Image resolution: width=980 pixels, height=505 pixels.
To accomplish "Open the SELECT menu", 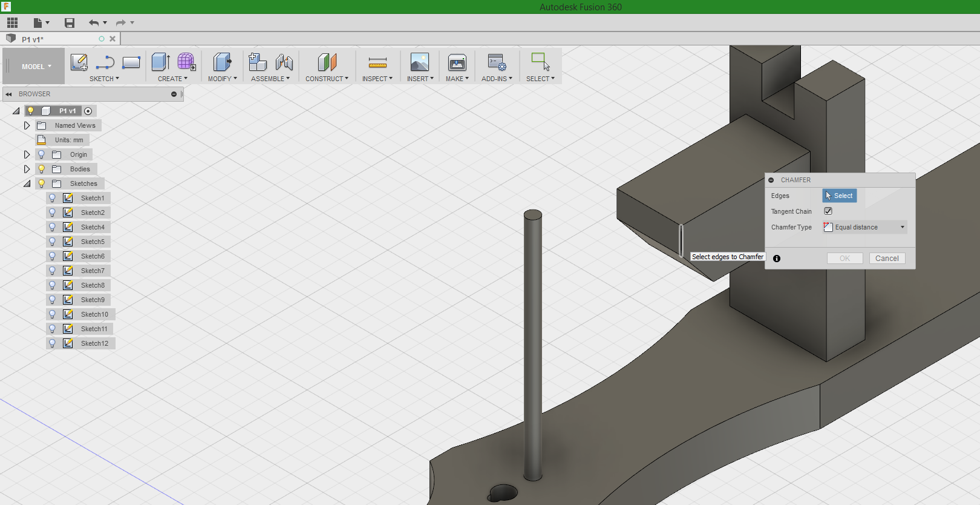I will click(x=540, y=79).
